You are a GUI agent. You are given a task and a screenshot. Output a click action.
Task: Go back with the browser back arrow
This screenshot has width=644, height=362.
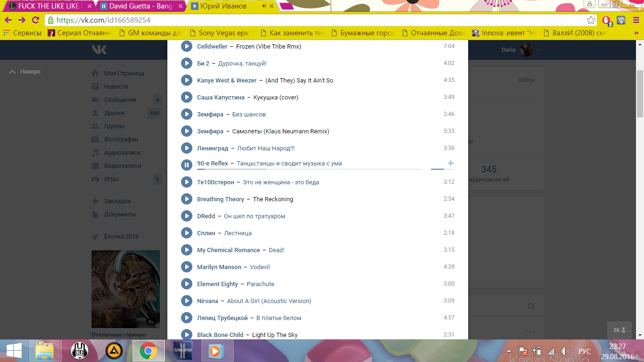tap(8, 20)
